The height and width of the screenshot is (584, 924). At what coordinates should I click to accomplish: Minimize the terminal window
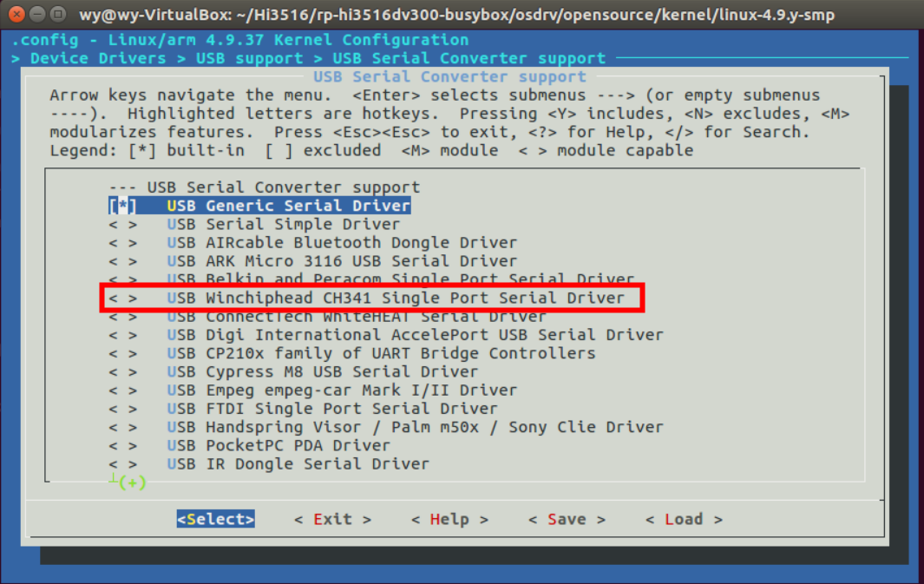tap(37, 14)
